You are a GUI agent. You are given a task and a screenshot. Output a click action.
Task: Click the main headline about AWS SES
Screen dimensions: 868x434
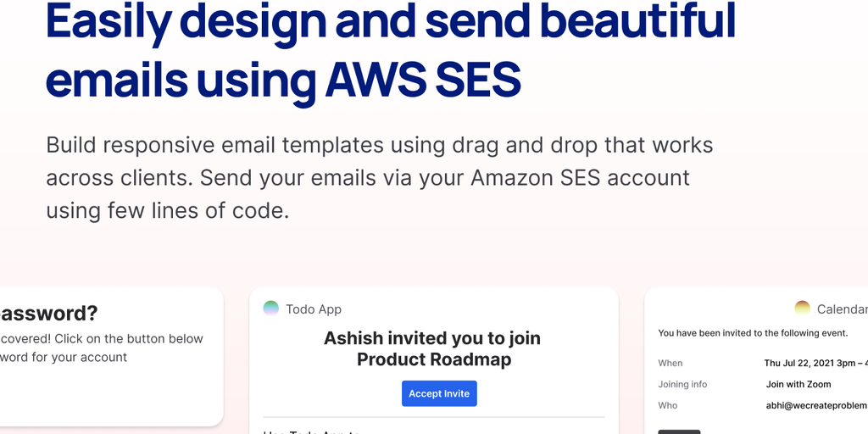pos(390,53)
